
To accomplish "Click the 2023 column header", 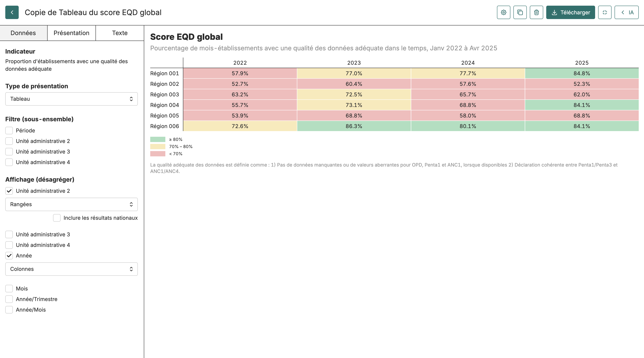I will (x=354, y=63).
